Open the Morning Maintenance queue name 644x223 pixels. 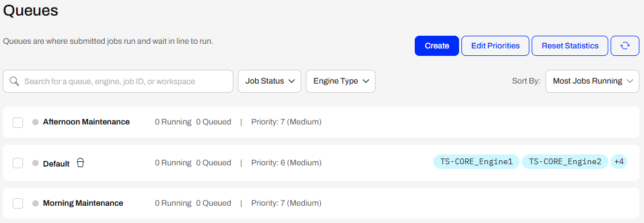pyautogui.click(x=83, y=203)
